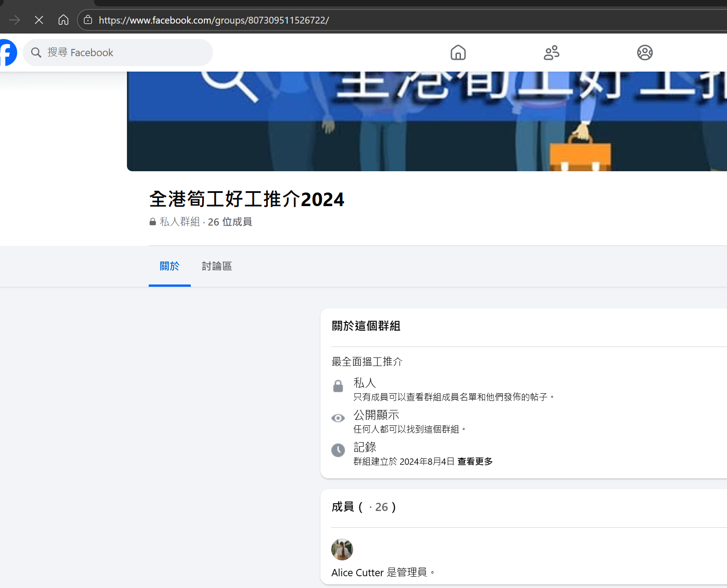The width and height of the screenshot is (727, 588).
Task: Select the 關於 tab
Action: pyautogui.click(x=170, y=266)
